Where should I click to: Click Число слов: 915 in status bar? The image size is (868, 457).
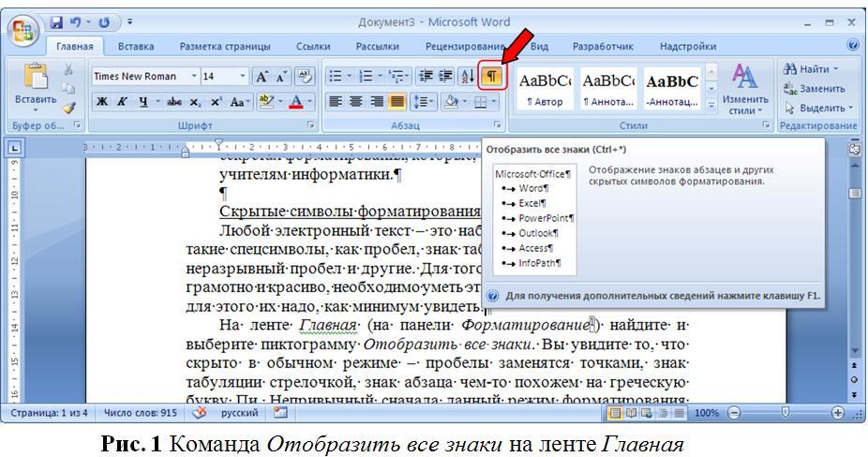(x=141, y=413)
